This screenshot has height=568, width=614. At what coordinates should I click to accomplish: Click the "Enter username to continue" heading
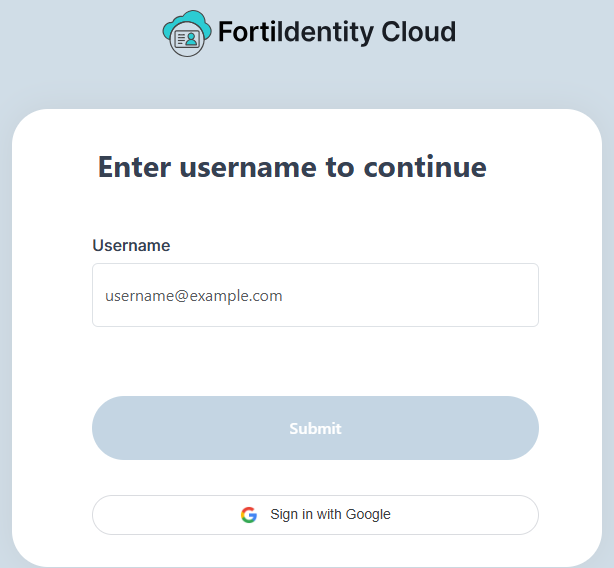[x=292, y=167]
